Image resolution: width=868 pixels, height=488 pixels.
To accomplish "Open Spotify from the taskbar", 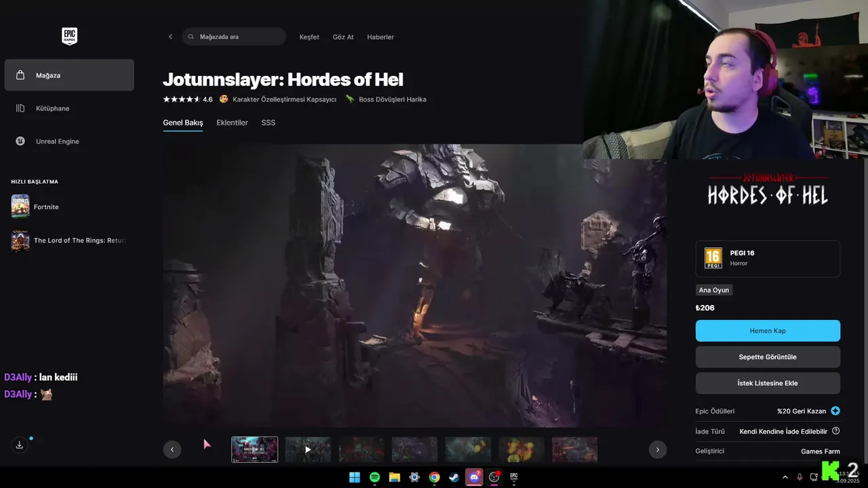I will 374,477.
